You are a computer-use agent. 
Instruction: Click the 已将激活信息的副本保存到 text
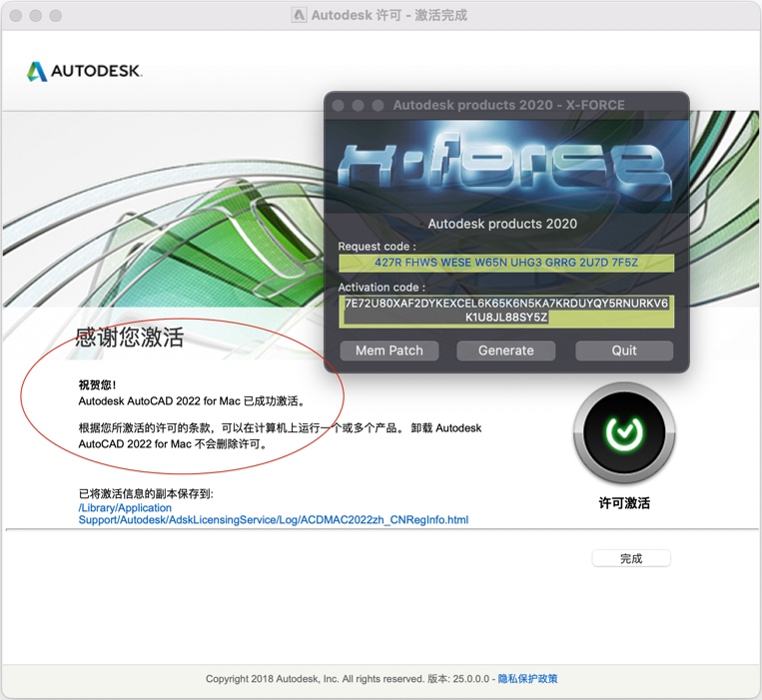point(146,494)
